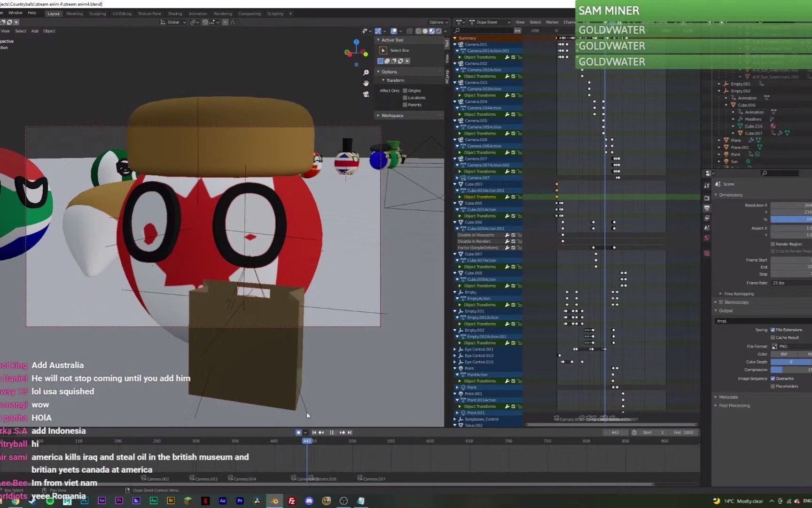This screenshot has width=812, height=508.
Task: Toggle X-ray mode in viewport header
Action: point(409,31)
